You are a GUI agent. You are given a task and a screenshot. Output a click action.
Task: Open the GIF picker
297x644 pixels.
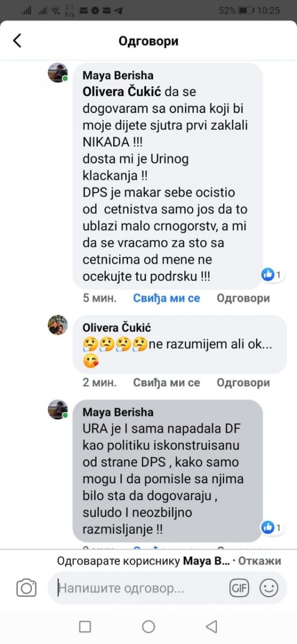pyautogui.click(x=240, y=588)
